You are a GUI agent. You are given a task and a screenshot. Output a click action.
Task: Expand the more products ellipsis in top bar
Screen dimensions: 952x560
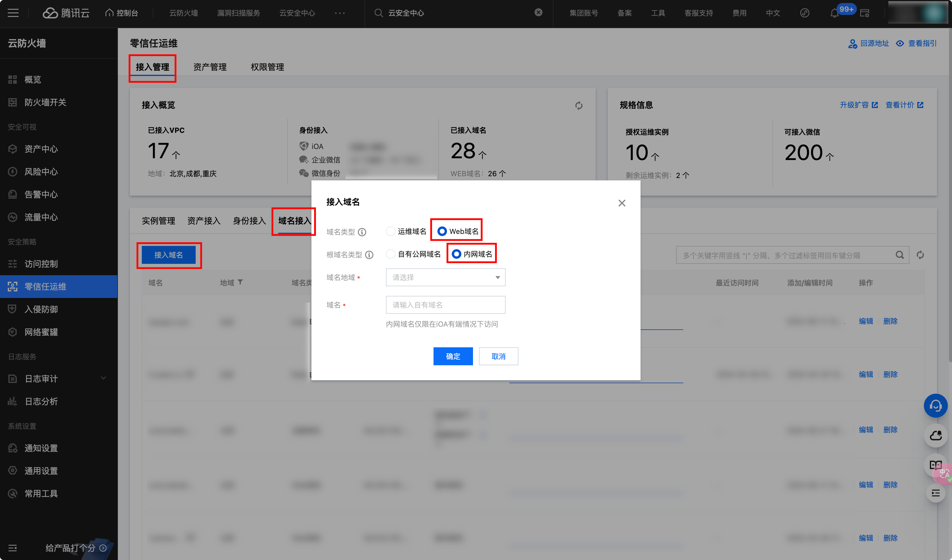[x=340, y=13]
